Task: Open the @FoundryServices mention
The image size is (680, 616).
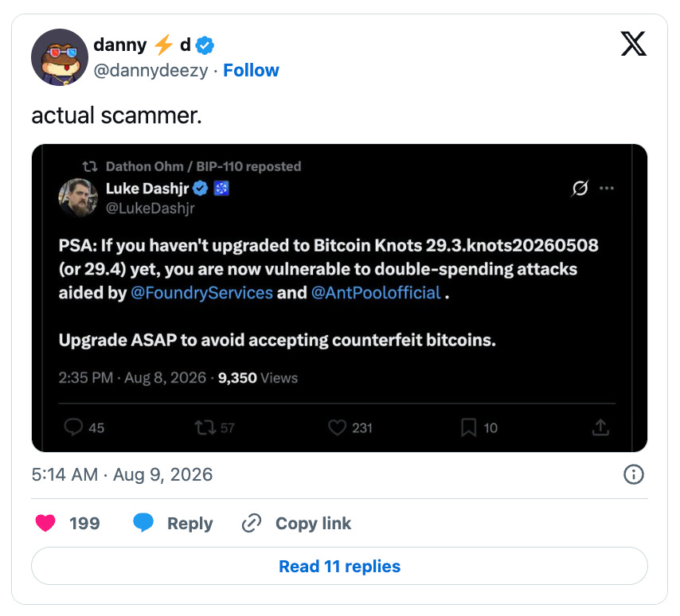Action: click(201, 293)
